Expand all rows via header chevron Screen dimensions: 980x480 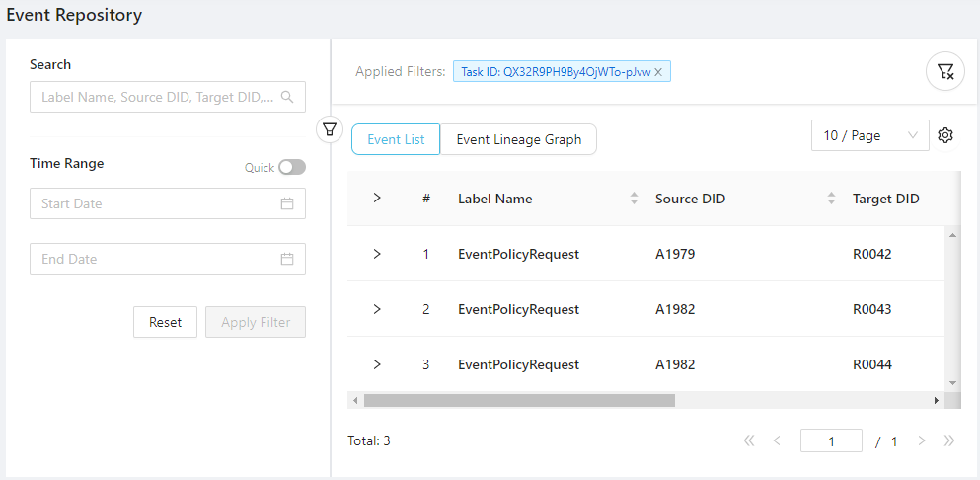[376, 199]
